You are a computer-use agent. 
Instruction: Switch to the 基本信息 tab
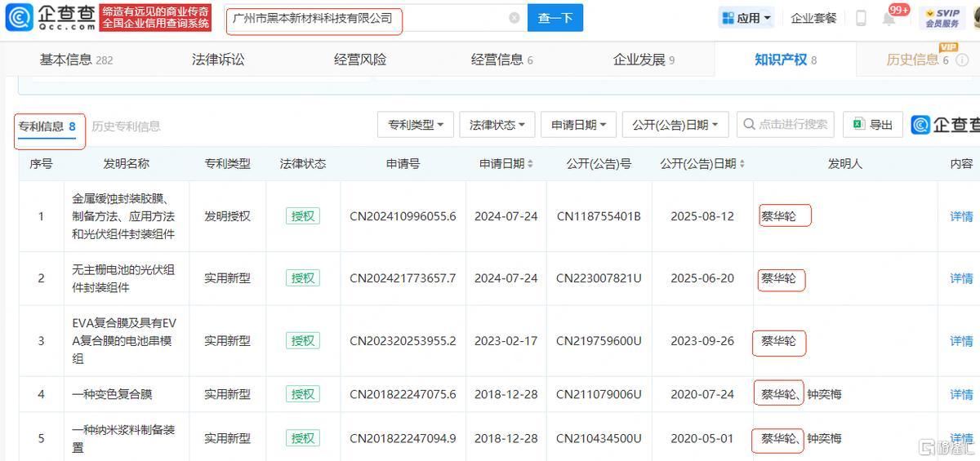(76, 60)
